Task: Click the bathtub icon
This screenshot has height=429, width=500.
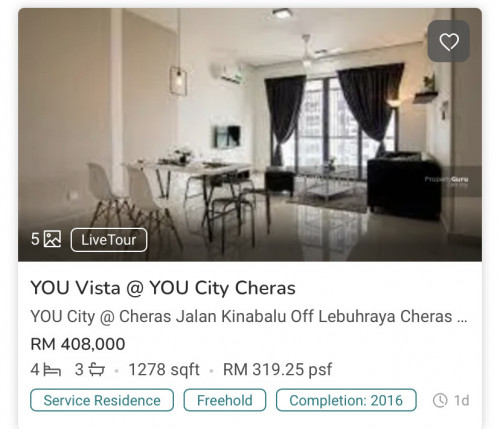Action: (x=97, y=369)
